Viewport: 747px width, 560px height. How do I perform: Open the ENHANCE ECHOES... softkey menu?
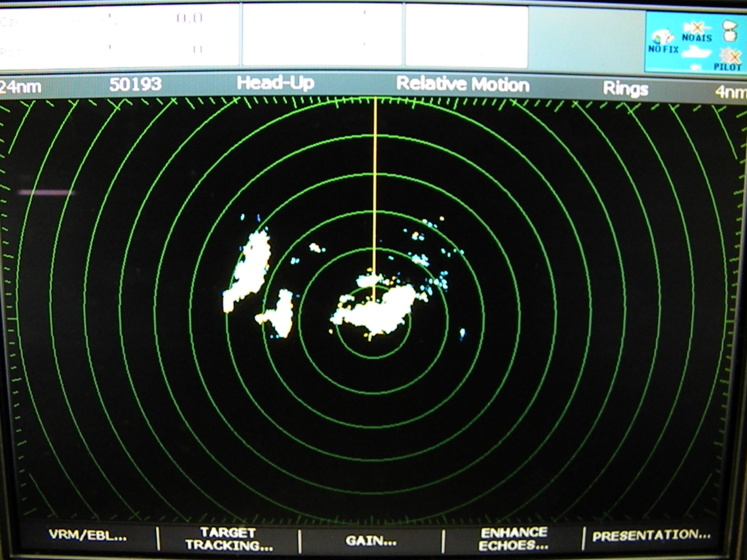point(513,539)
